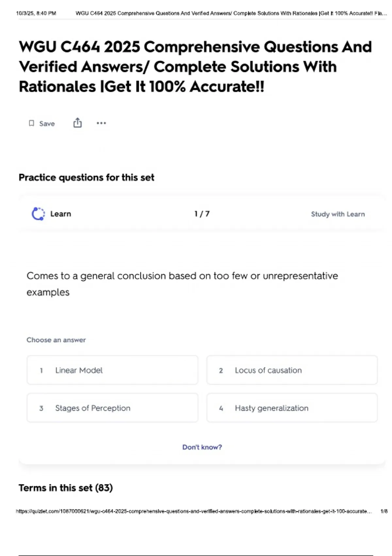Image resolution: width=392 pixels, height=556 pixels.
Task: Click the Don't know? link
Action: [x=202, y=447]
